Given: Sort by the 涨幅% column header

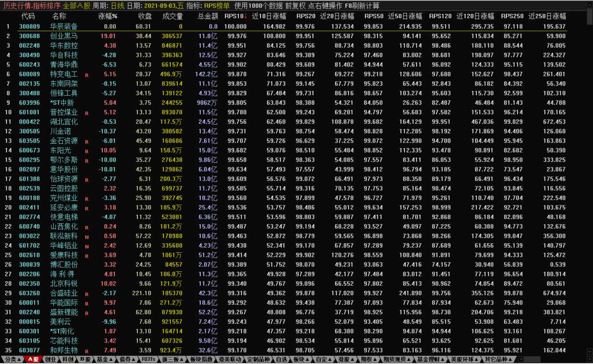Looking at the screenshot, I should 108,16.
